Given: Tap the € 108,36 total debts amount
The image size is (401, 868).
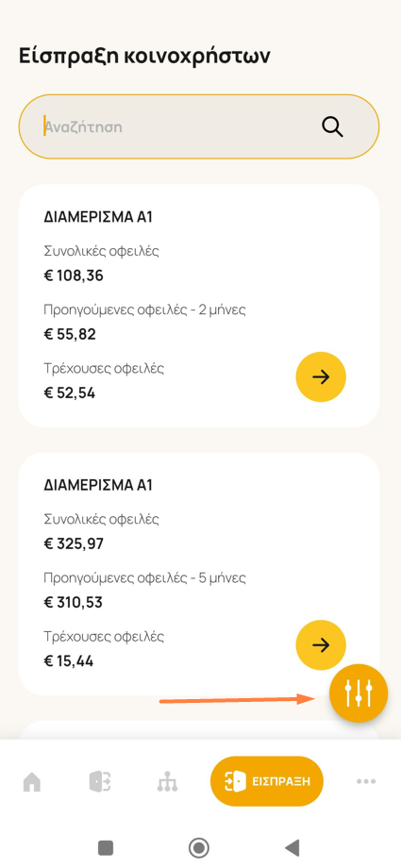Looking at the screenshot, I should 74,275.
